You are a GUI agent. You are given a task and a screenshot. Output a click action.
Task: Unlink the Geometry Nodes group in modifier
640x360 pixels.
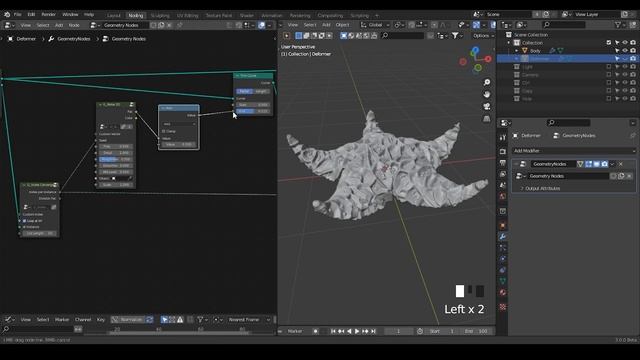tap(629, 176)
